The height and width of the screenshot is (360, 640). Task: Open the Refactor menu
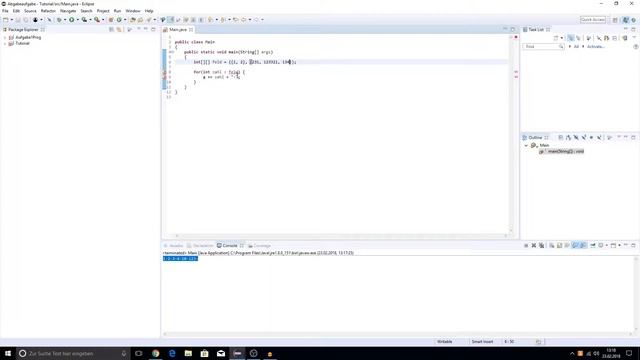[48, 11]
